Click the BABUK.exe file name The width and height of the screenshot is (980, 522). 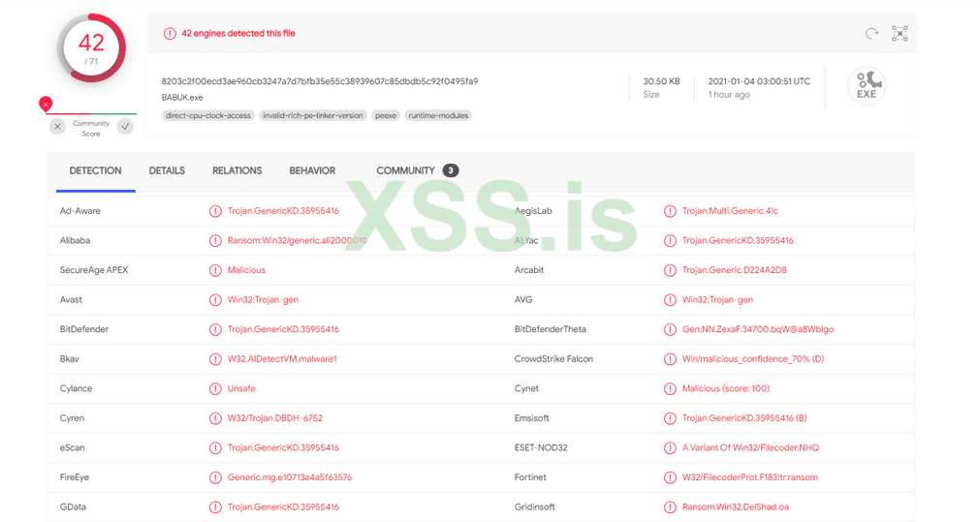(x=182, y=98)
